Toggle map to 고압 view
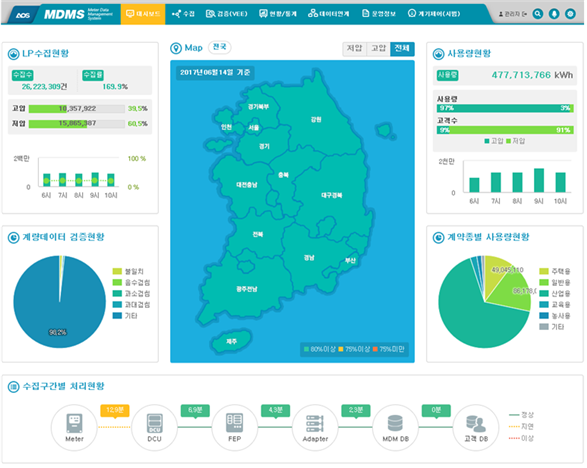The height and width of the screenshot is (468, 587). pyautogui.click(x=378, y=49)
